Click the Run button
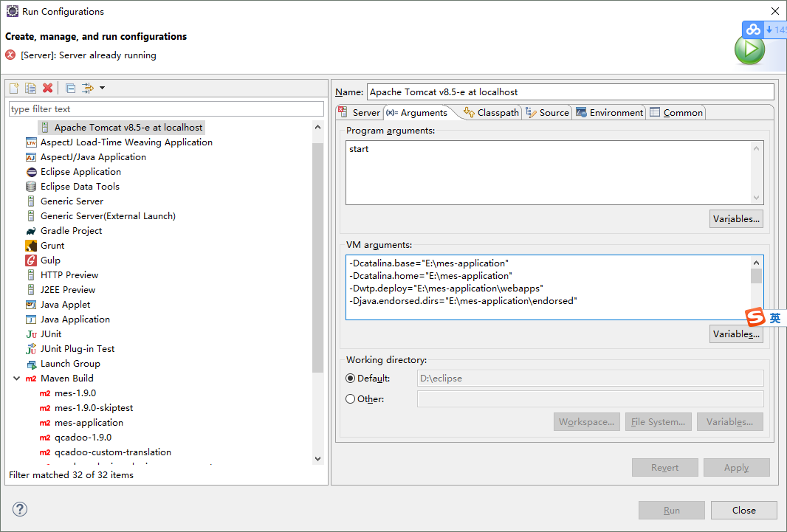This screenshot has width=787, height=532. tap(672, 510)
